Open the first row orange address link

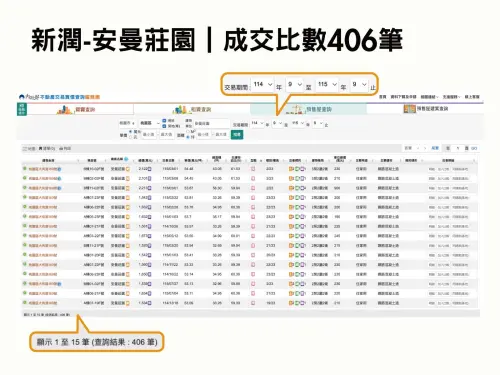[43, 169]
